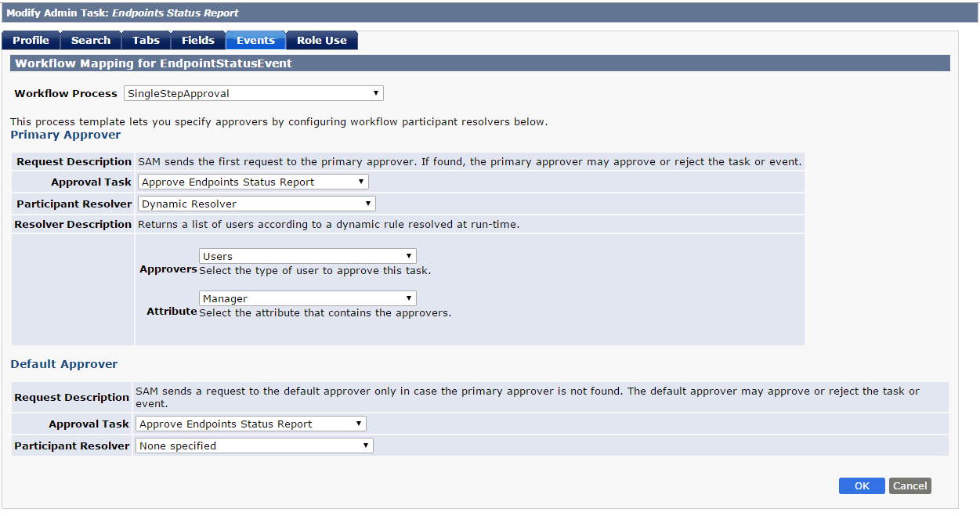This screenshot has height=516, width=980.
Task: Click the Resolver Description text row
Action: pos(408,224)
